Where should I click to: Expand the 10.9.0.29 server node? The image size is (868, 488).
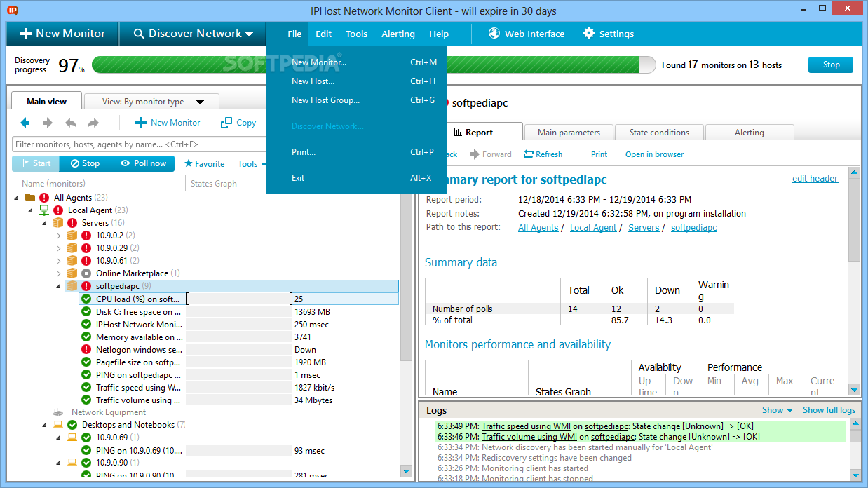click(59, 248)
